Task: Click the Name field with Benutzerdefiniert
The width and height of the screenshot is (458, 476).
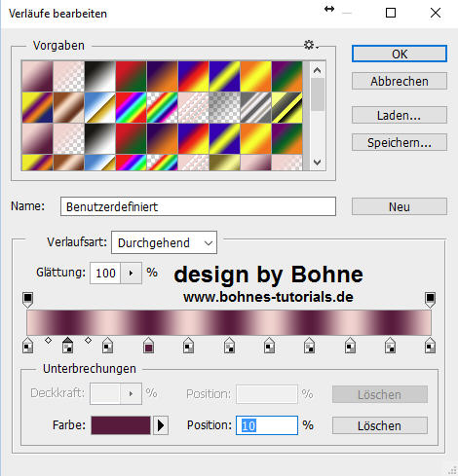Action: point(198,206)
